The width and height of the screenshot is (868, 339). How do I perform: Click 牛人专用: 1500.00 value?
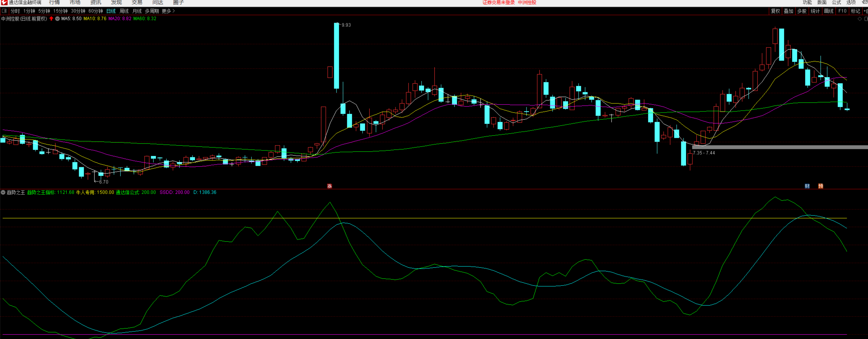pyautogui.click(x=95, y=192)
